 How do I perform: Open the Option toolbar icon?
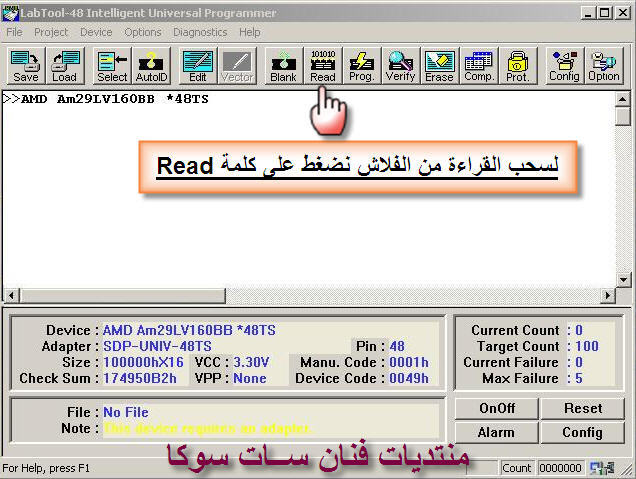604,66
